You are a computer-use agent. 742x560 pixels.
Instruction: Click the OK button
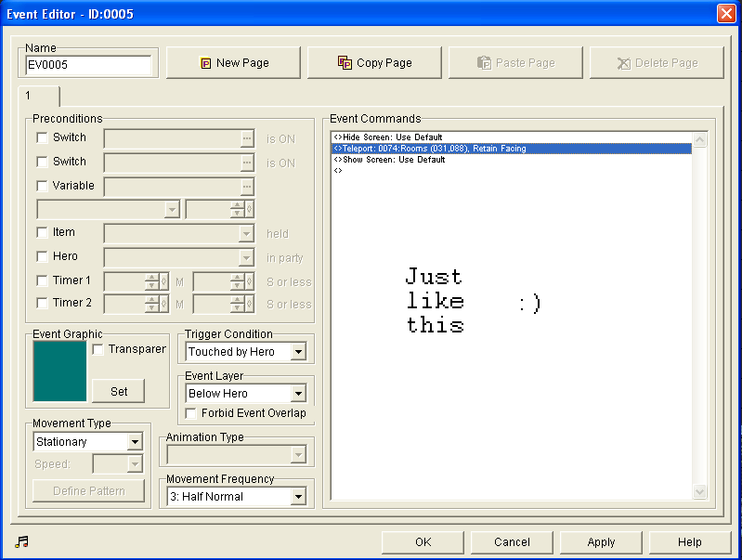[423, 542]
